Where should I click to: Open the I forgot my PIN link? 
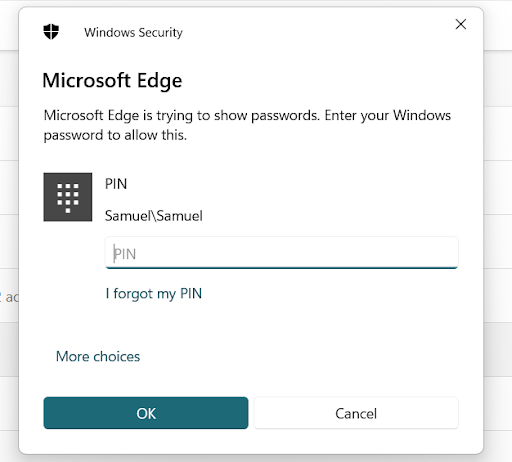click(x=154, y=294)
